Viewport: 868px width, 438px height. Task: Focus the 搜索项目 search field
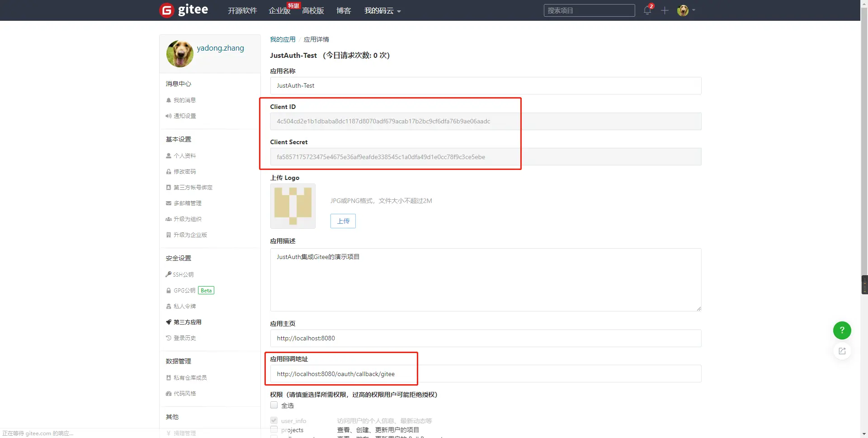589,10
